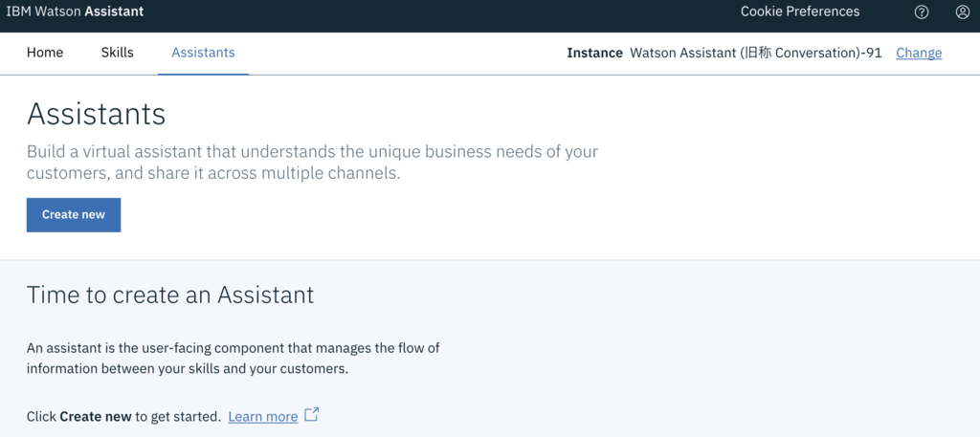The image size is (980, 437).
Task: Click the 'Build a virtual assistant' description text
Action: (312, 163)
